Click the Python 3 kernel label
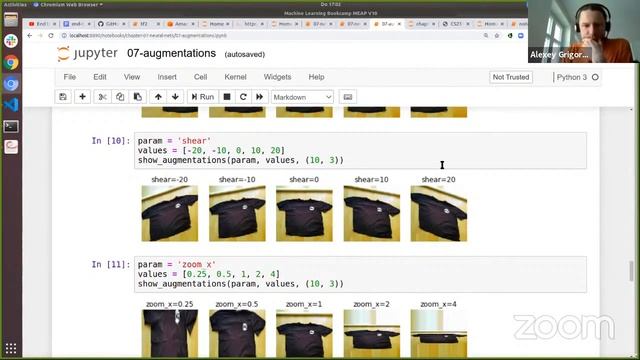The width and height of the screenshot is (640, 360). point(571,77)
